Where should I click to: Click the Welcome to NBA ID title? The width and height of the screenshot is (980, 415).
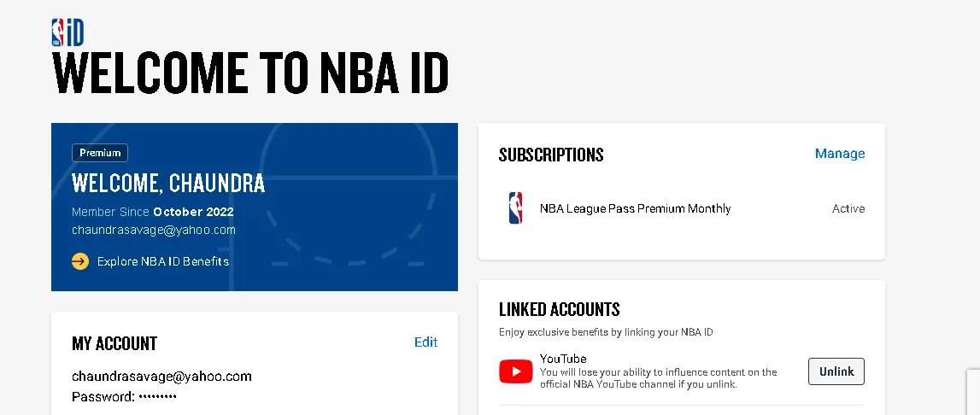pos(250,73)
